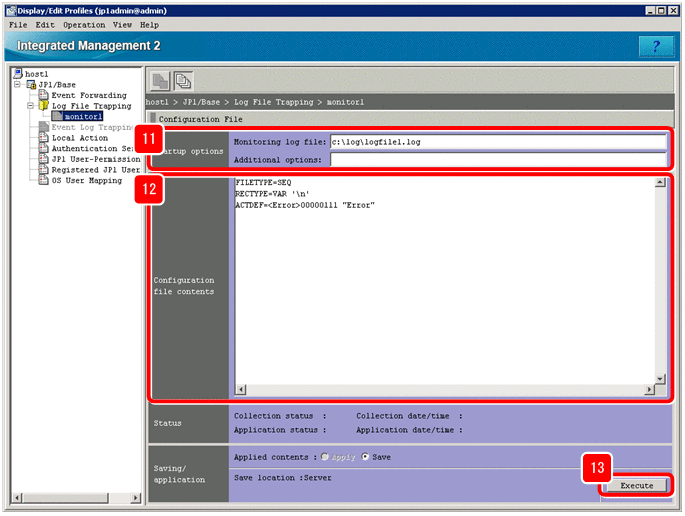Open the File menu

[x=18, y=24]
